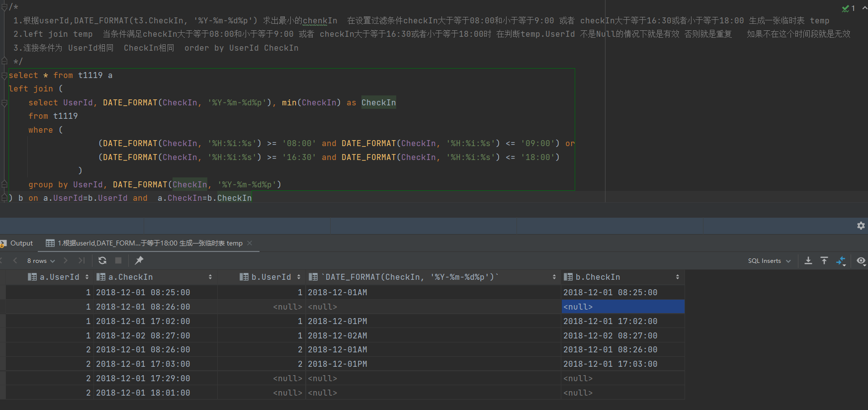The image size is (868, 410).
Task: Open SQL Inserts extractor dropdown
Action: coord(769,261)
